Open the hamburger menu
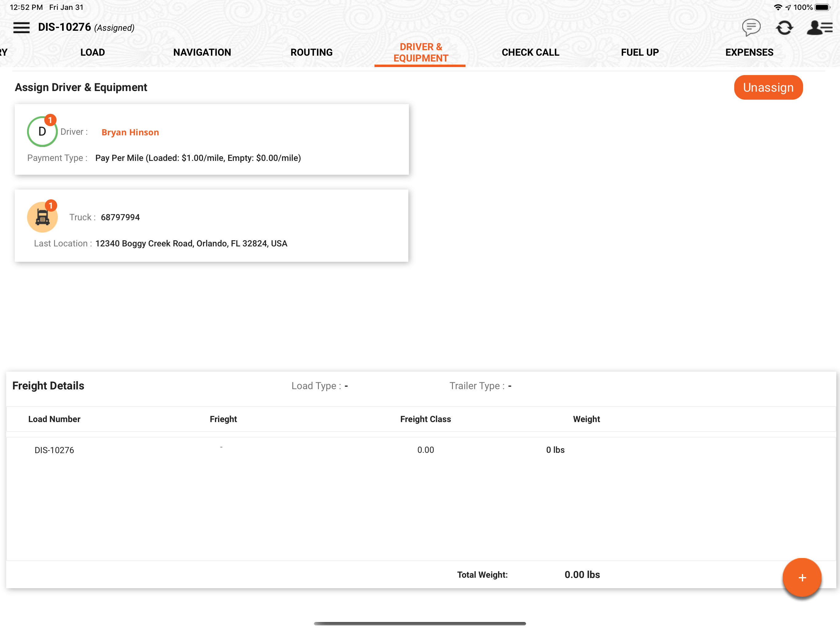Screen dimensions: 840x630 (x=21, y=27)
